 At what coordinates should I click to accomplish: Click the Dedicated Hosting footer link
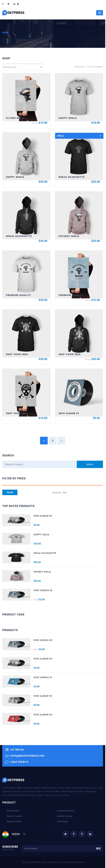click(x=66, y=811)
